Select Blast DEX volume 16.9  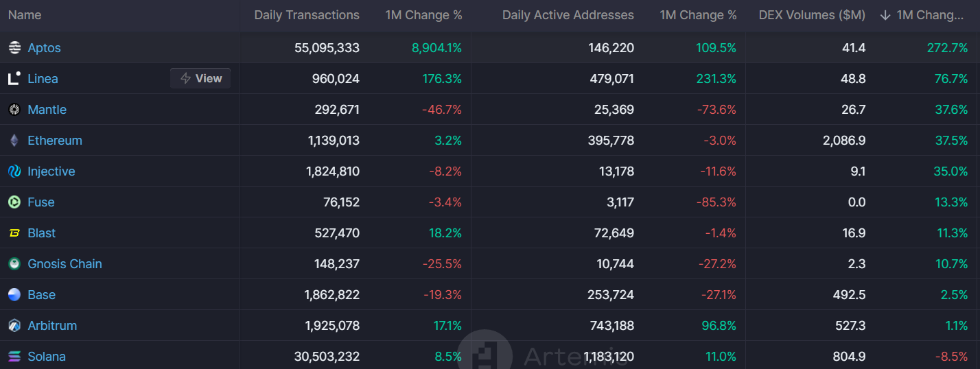pyautogui.click(x=853, y=233)
